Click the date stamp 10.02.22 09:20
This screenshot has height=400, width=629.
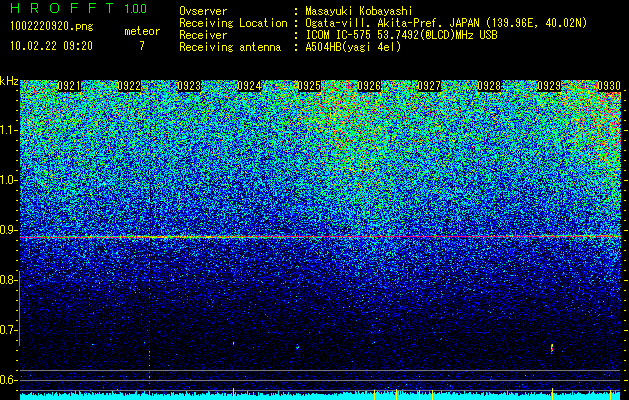coord(51,46)
